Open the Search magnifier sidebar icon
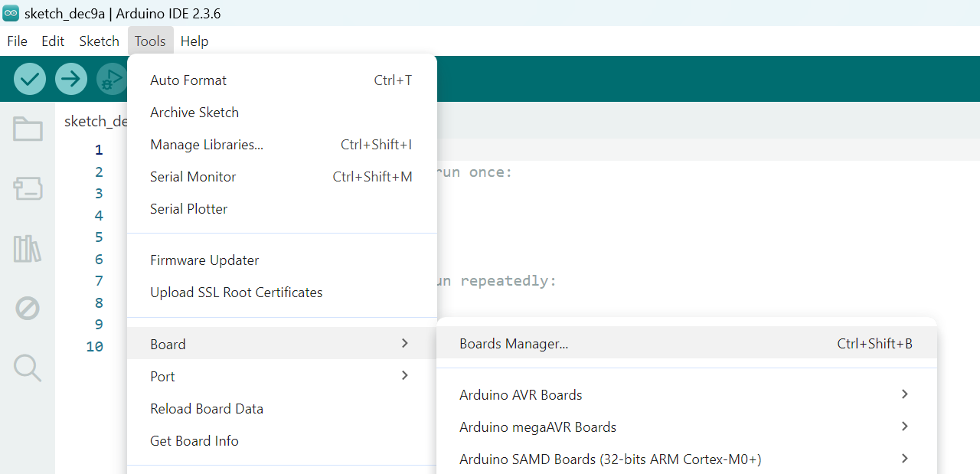Image resolution: width=980 pixels, height=474 pixels. 28,368
